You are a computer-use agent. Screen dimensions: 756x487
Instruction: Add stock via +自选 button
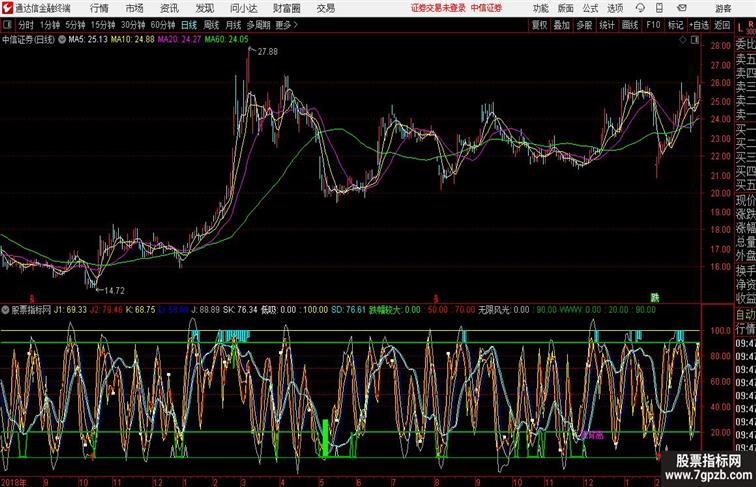coord(699,25)
